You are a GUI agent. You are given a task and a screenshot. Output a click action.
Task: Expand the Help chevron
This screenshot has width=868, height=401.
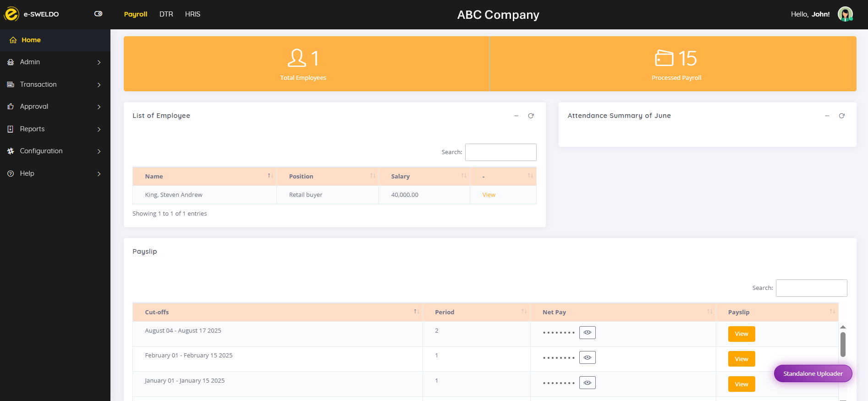pos(99,174)
